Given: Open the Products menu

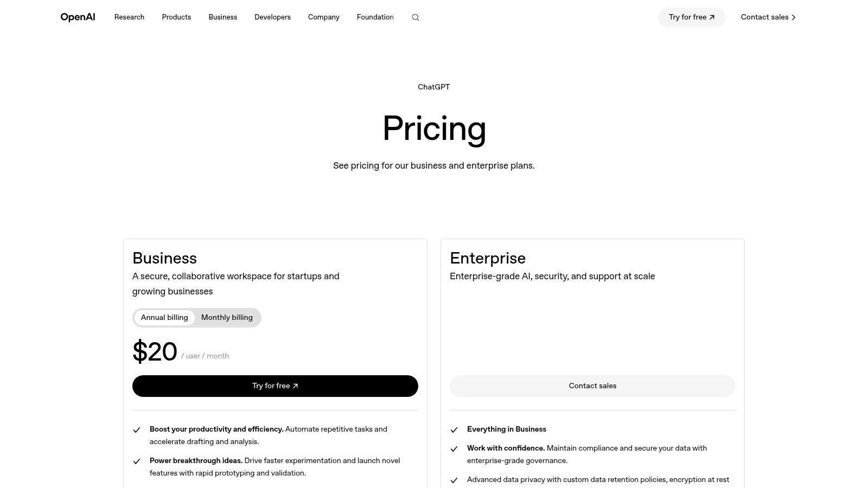Looking at the screenshot, I should [x=176, y=17].
